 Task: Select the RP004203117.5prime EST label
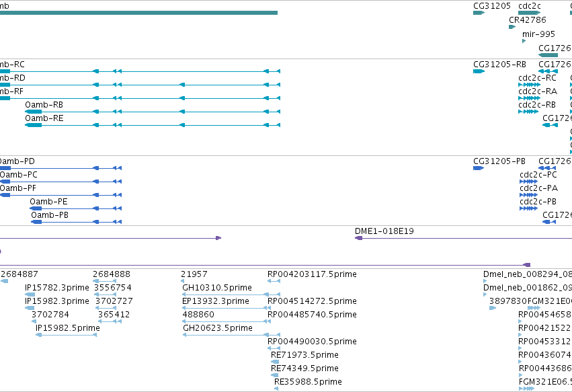tap(312, 274)
